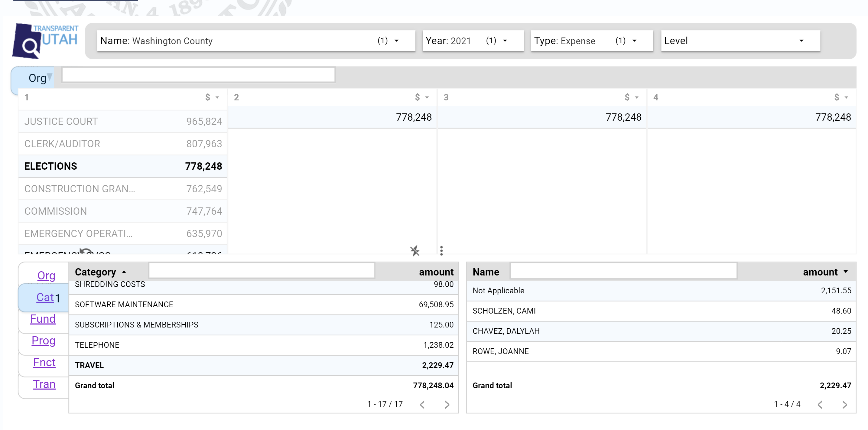Click the reset undo arrow icon
This screenshot has height=430, width=868.
(x=86, y=251)
